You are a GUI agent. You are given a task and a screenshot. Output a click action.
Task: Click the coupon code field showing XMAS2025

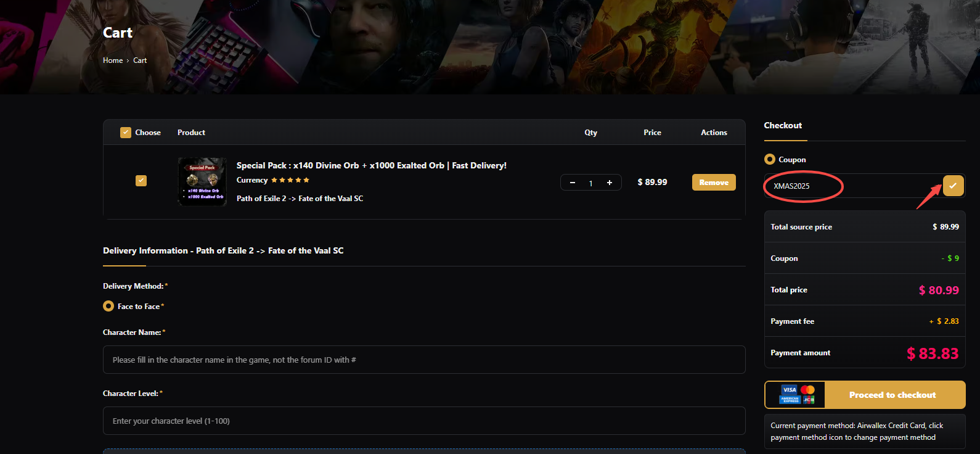click(x=851, y=186)
